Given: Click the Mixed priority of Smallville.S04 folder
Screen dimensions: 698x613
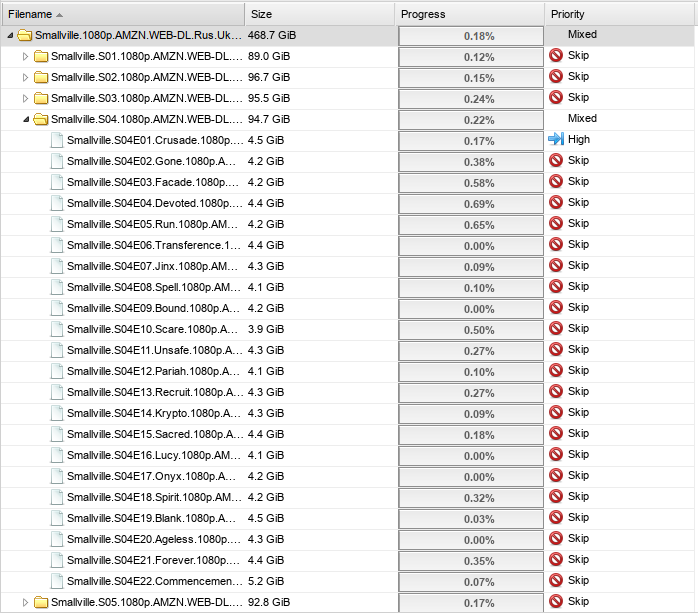Looking at the screenshot, I should click(582, 118).
